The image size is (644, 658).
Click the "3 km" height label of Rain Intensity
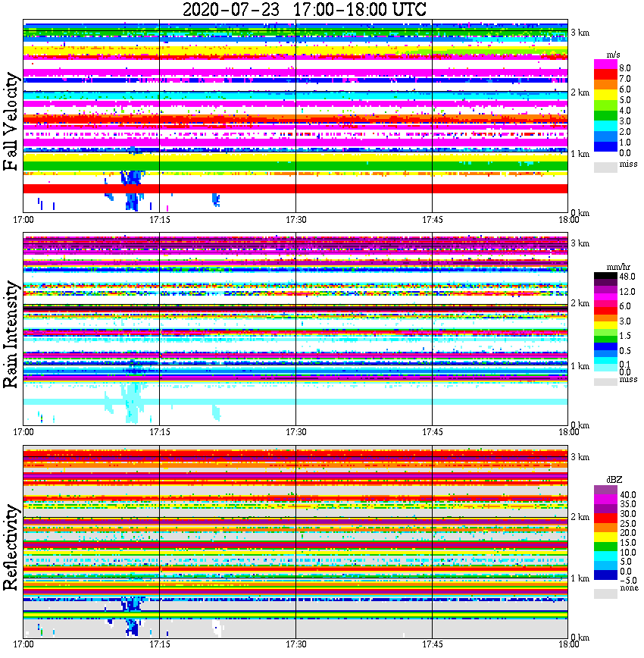pyautogui.click(x=580, y=243)
